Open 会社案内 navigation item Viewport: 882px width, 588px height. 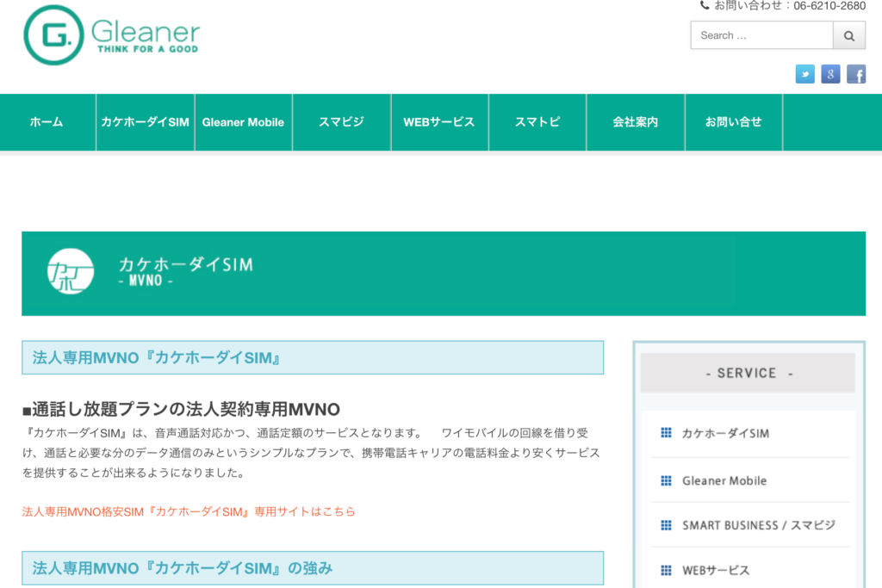[636, 122]
